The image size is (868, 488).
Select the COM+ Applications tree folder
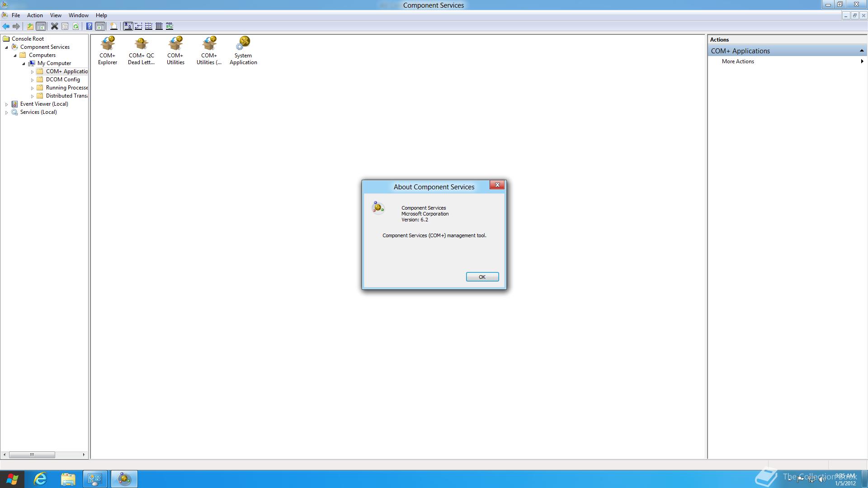(66, 71)
